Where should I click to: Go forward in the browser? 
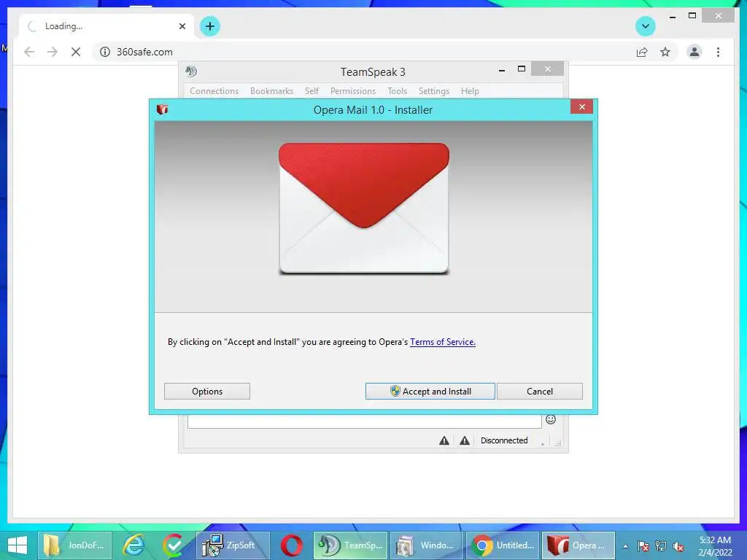pyautogui.click(x=53, y=52)
